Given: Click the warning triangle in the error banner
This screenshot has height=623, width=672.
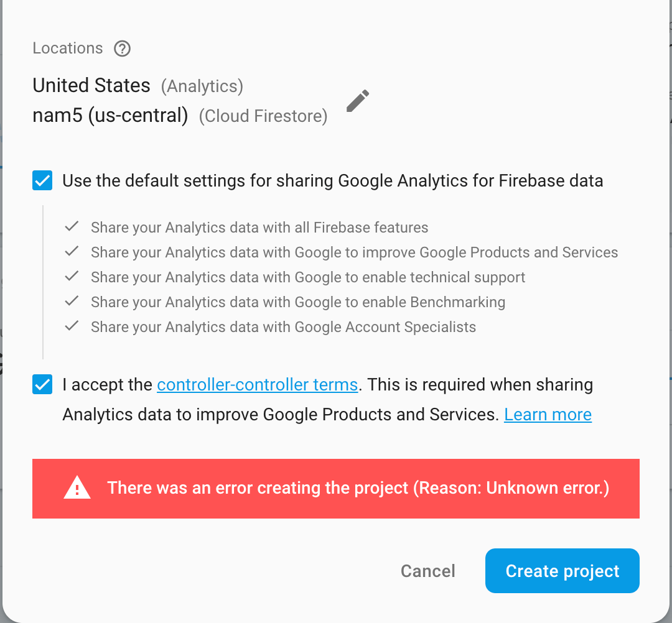Looking at the screenshot, I should point(77,488).
